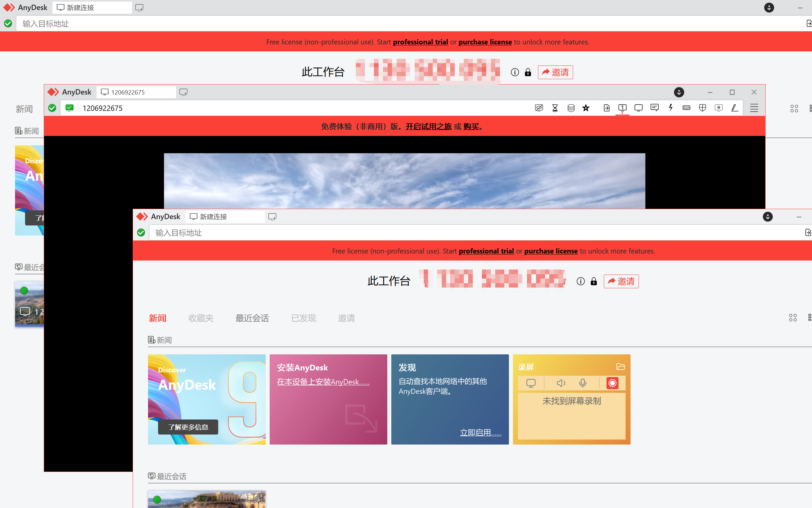This screenshot has height=508, width=812.
Task: Click green check status in front window
Action: (x=141, y=233)
